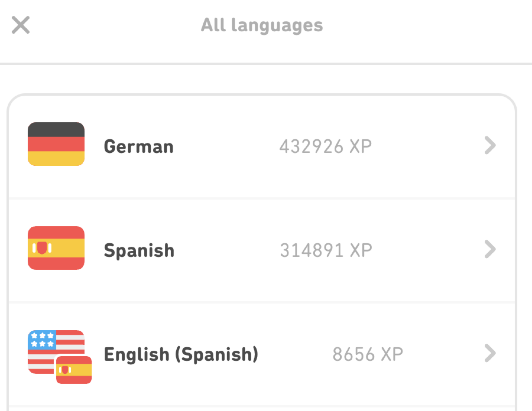Click the German flag icon

pyautogui.click(x=56, y=144)
